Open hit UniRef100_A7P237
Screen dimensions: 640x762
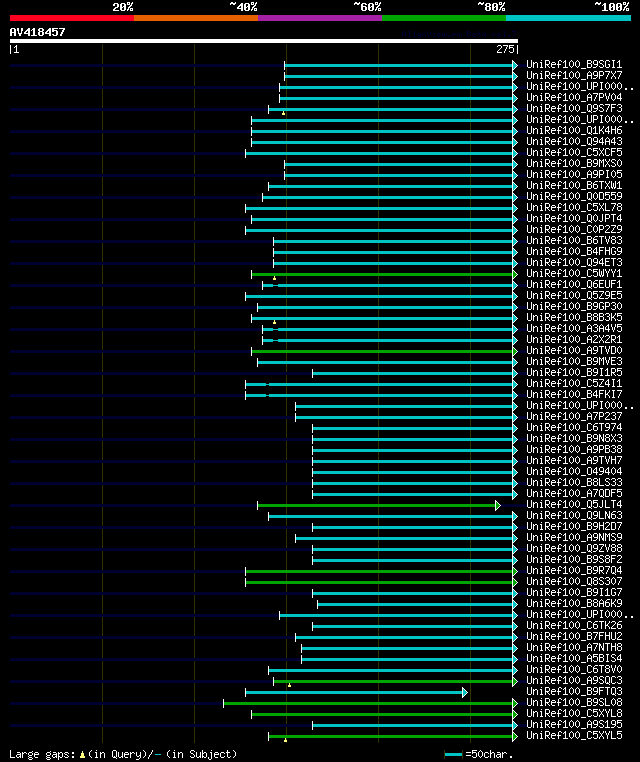(x=574, y=416)
